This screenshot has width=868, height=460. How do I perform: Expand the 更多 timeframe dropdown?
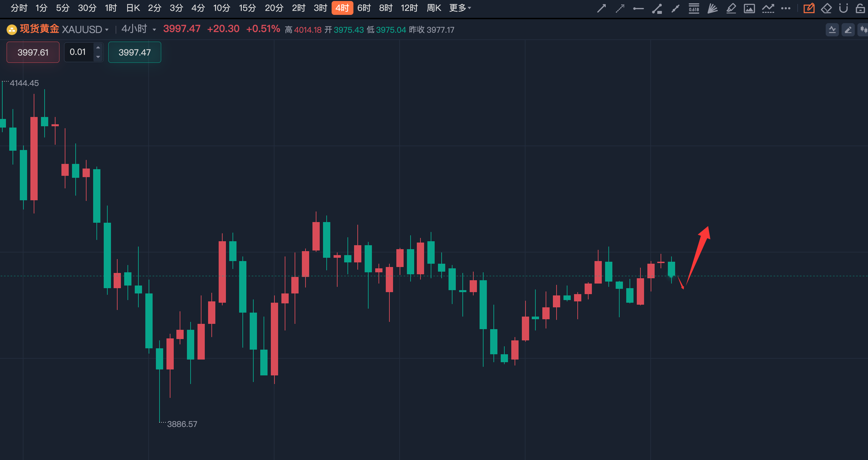point(460,8)
